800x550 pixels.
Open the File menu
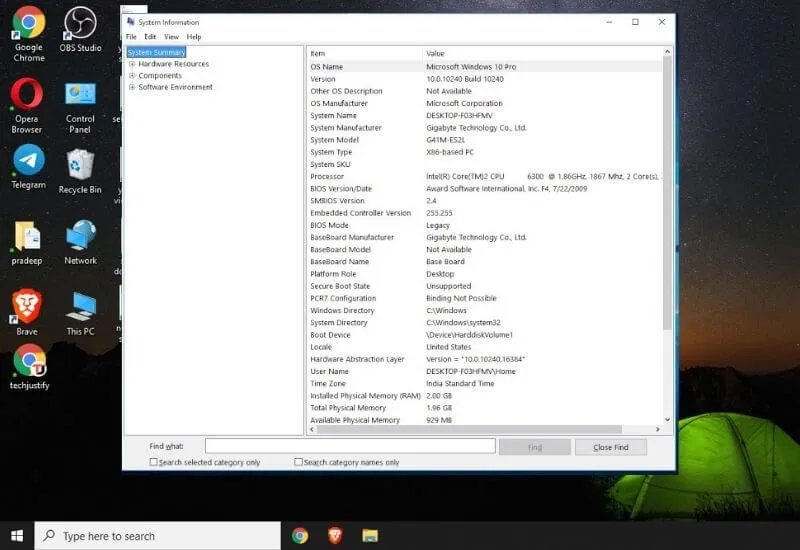click(x=131, y=37)
